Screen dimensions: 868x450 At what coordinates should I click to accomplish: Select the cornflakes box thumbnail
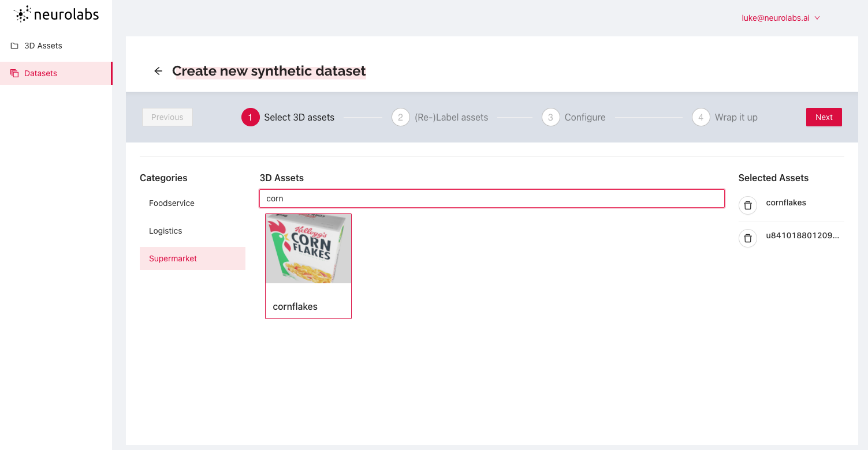click(x=308, y=249)
